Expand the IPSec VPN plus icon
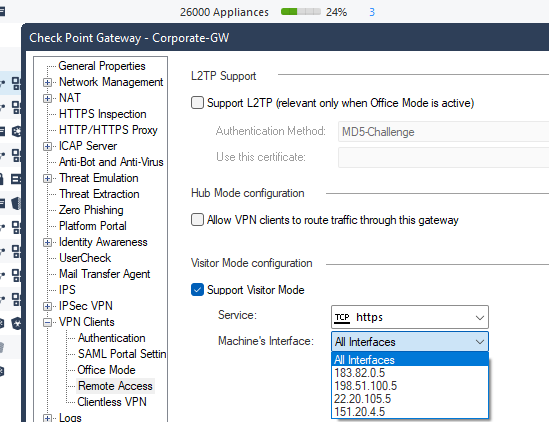 click(x=48, y=306)
